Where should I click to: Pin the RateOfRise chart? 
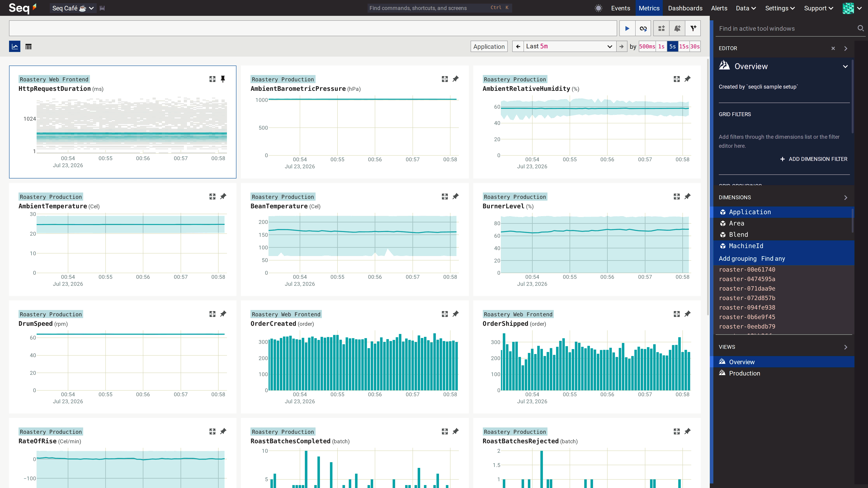(x=223, y=432)
